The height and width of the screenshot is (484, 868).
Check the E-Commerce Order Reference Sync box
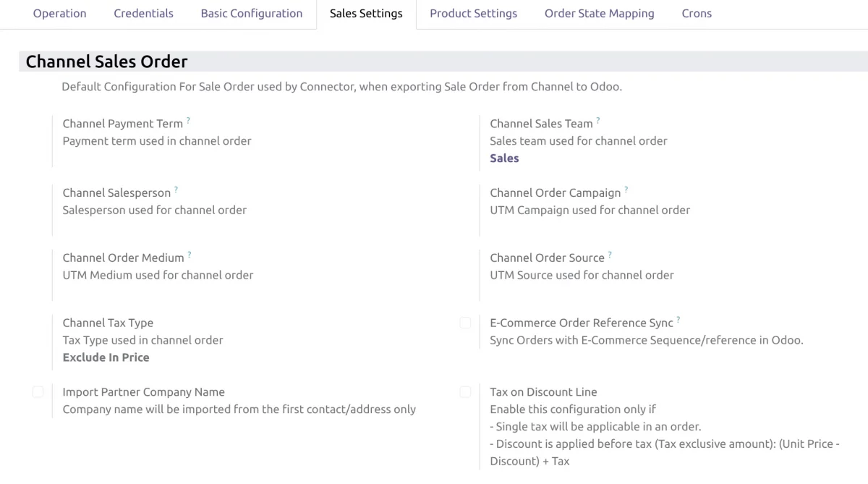(x=465, y=323)
